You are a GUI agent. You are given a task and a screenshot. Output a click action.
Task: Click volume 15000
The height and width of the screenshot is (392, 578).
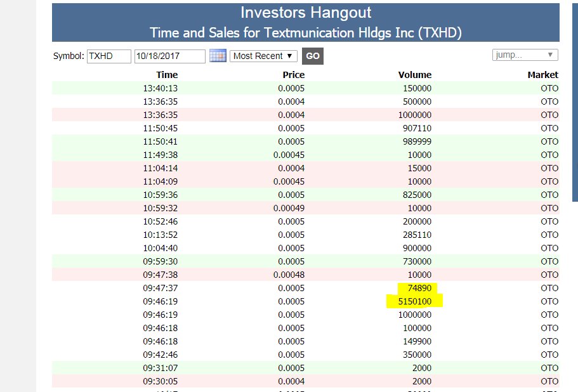[x=419, y=168]
